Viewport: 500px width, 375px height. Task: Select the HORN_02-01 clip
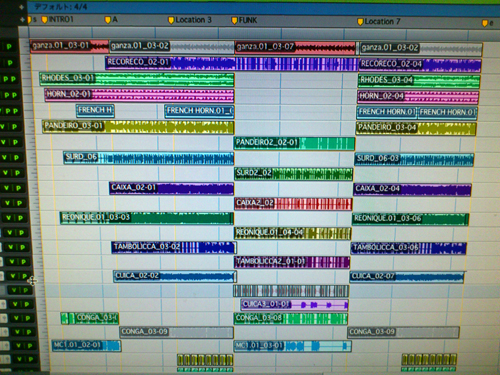tap(139, 95)
